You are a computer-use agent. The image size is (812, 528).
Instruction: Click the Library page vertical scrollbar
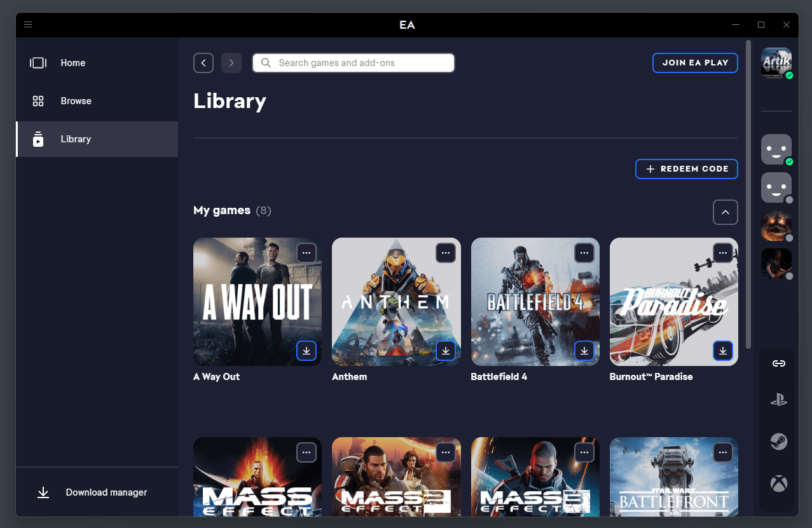[x=748, y=194]
